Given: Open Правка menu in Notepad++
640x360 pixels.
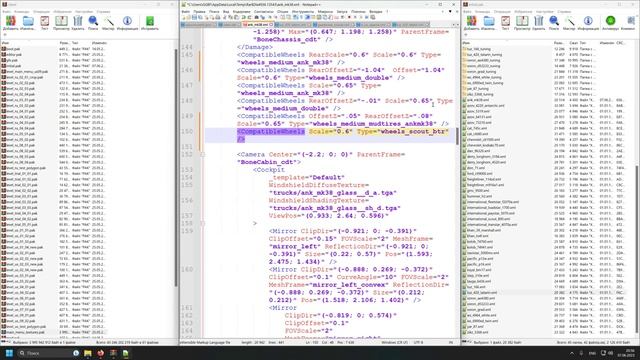Looking at the screenshot, I should [199, 11].
